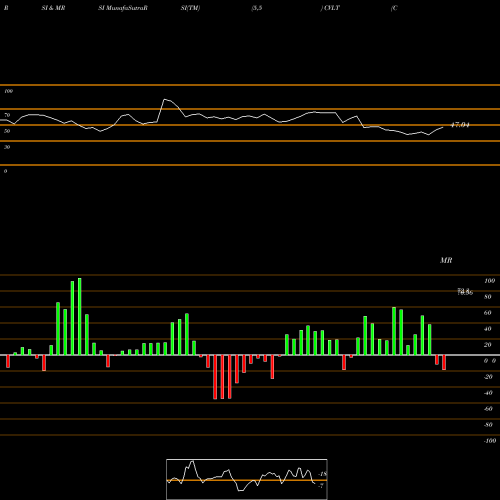Viewport: 500px width, 500px height.
Task: Click the CYLT ticker text in the header
Action: (x=332, y=8)
